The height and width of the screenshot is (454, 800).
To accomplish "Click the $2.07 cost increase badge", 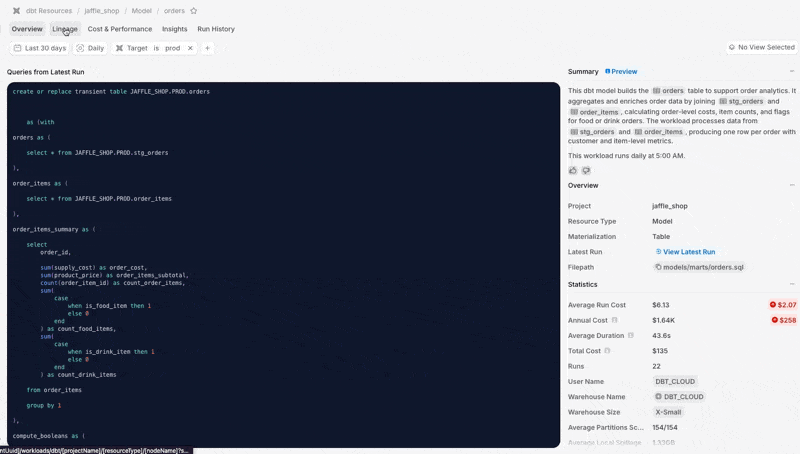I will pyautogui.click(x=783, y=305).
